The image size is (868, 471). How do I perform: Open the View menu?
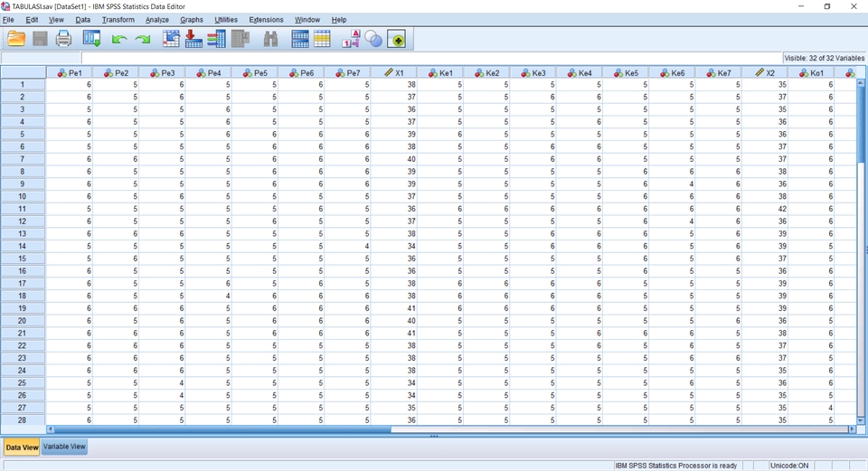tap(56, 19)
